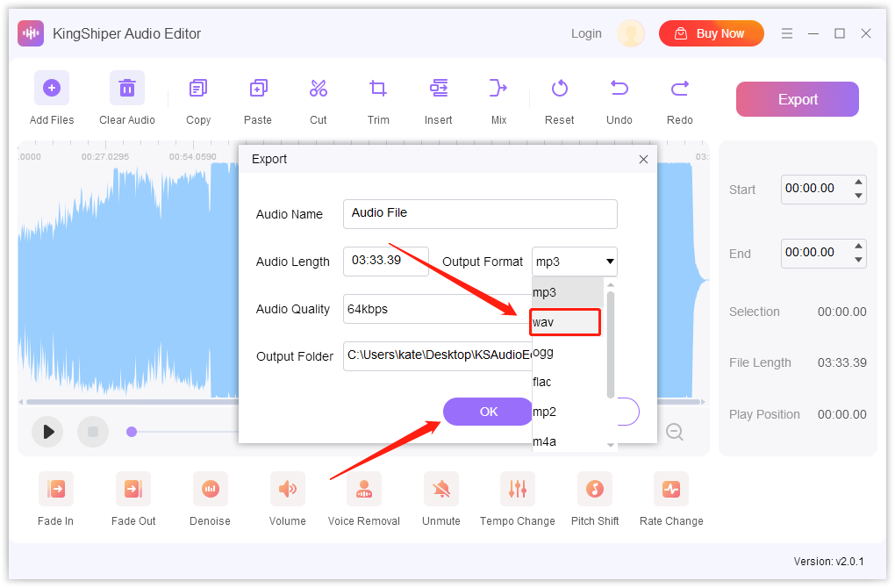The height and width of the screenshot is (588, 895).
Task: Select mp2 from the format list
Action: click(568, 412)
